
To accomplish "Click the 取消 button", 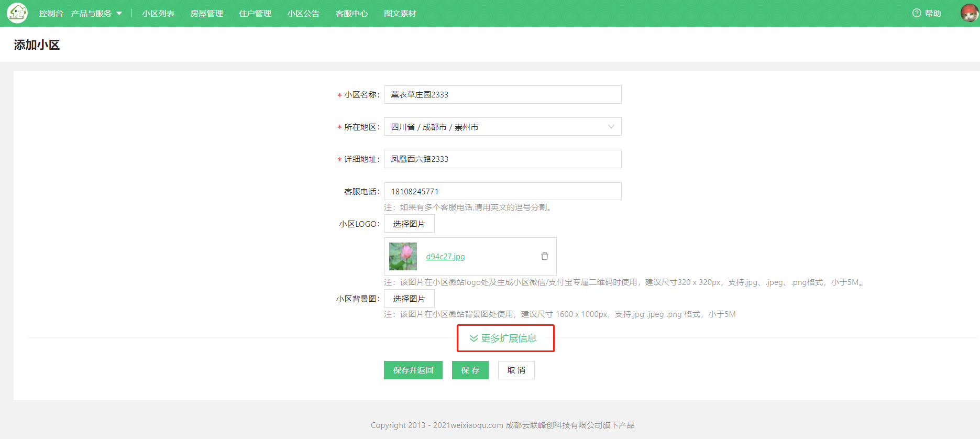I will (x=516, y=370).
